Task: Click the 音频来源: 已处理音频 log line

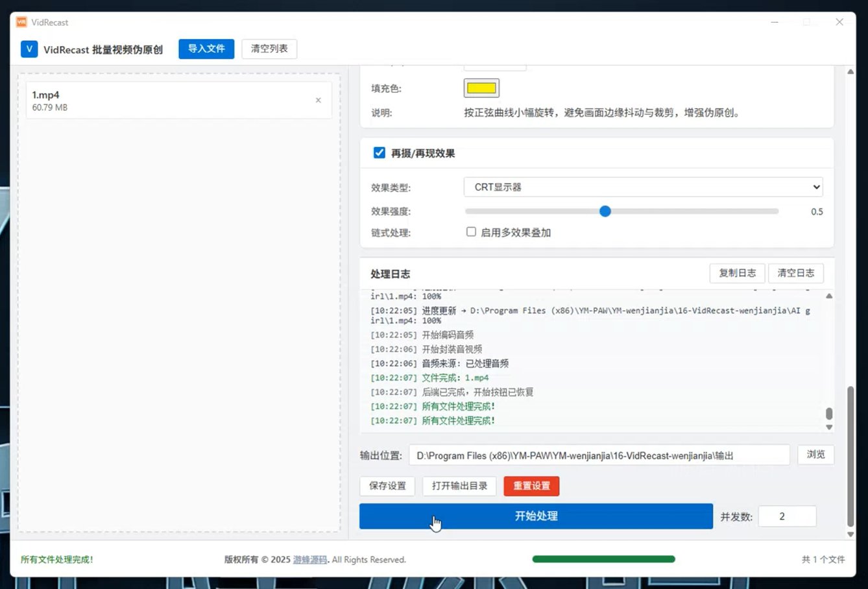Action: pos(439,363)
